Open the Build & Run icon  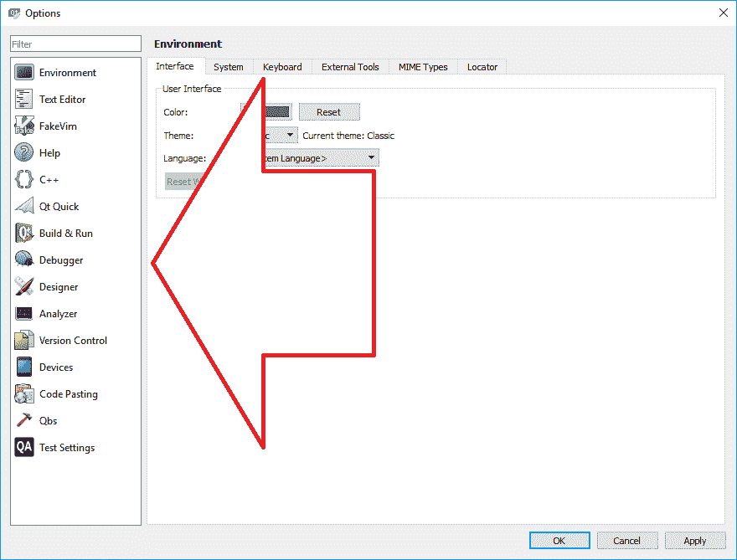pyautogui.click(x=24, y=234)
